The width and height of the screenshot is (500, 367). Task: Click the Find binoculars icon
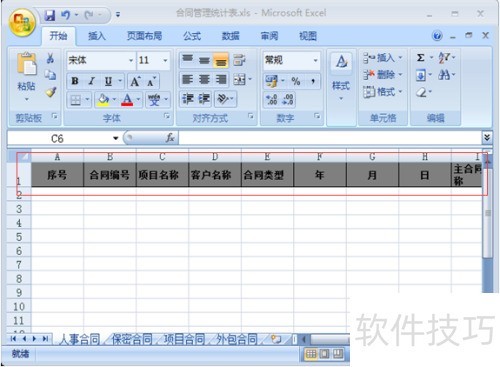pyautogui.click(x=444, y=75)
